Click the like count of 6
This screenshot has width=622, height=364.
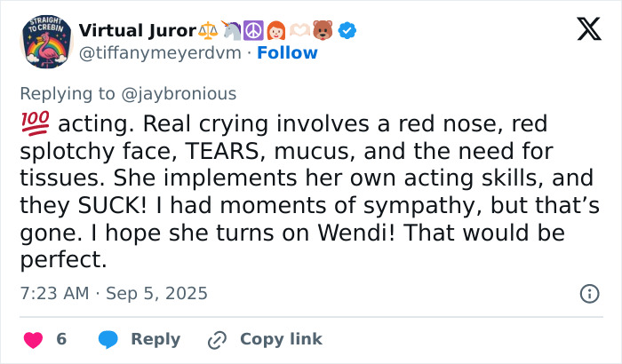pos(61,339)
